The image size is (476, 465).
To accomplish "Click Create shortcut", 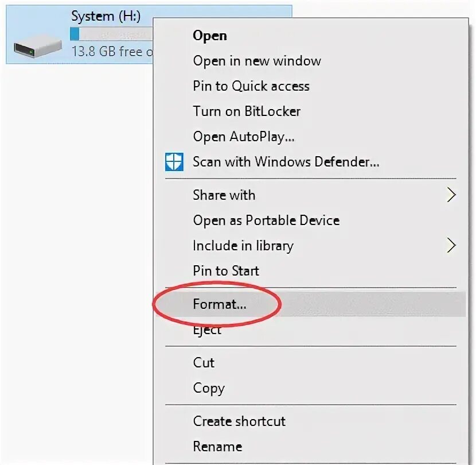I will (239, 421).
